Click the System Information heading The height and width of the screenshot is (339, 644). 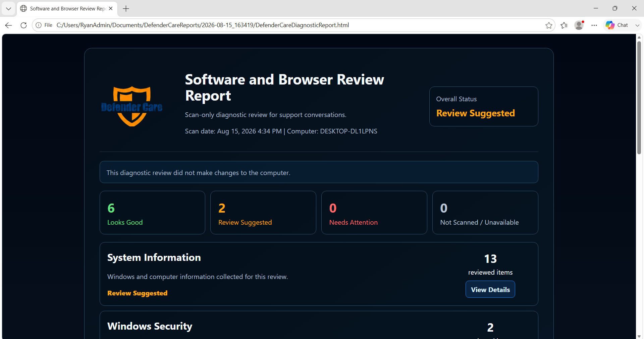154,258
